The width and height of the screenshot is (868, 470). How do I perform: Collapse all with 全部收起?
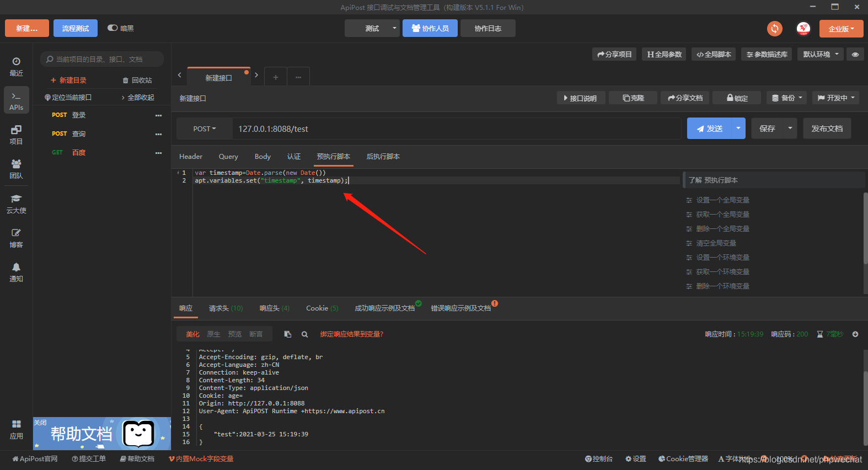[x=138, y=97]
